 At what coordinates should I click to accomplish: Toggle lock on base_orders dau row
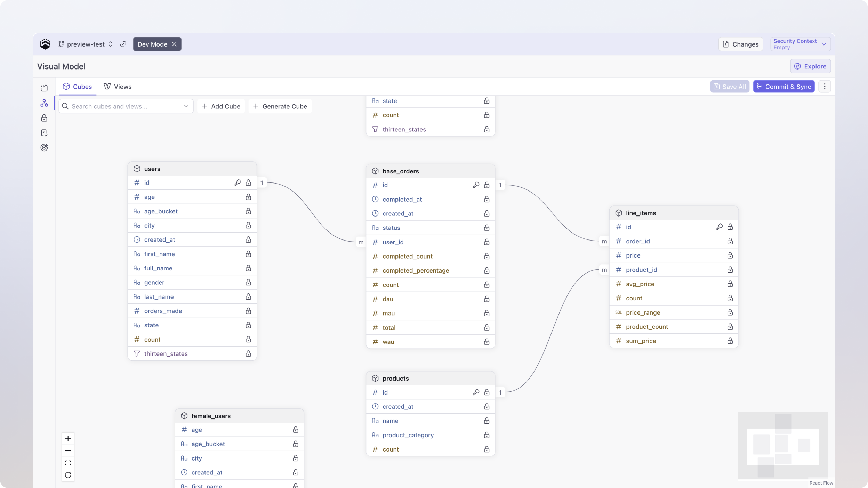487,299
